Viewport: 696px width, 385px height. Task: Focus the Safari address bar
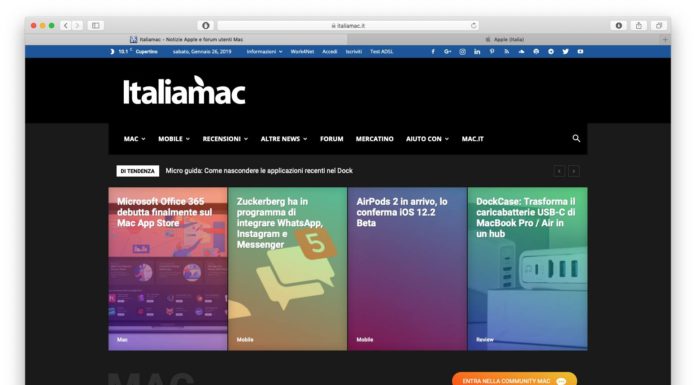click(x=348, y=25)
